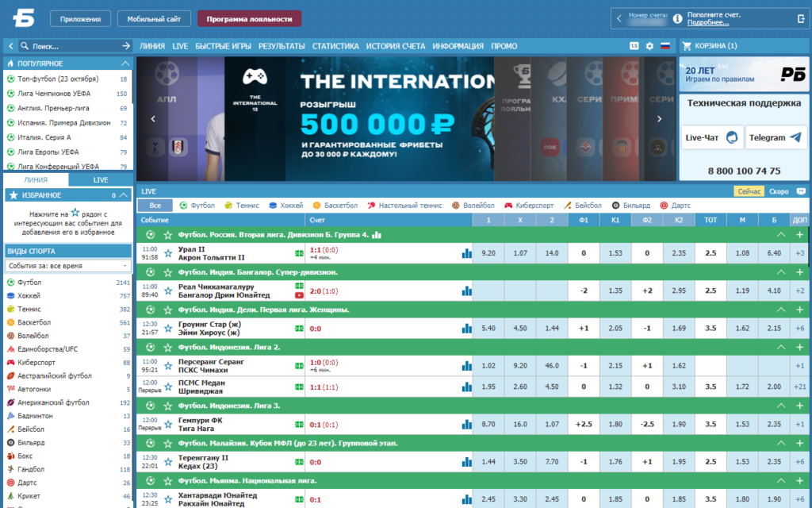This screenshot has width=812, height=508.
Task: Collapse the Популярное section
Action: click(124, 63)
